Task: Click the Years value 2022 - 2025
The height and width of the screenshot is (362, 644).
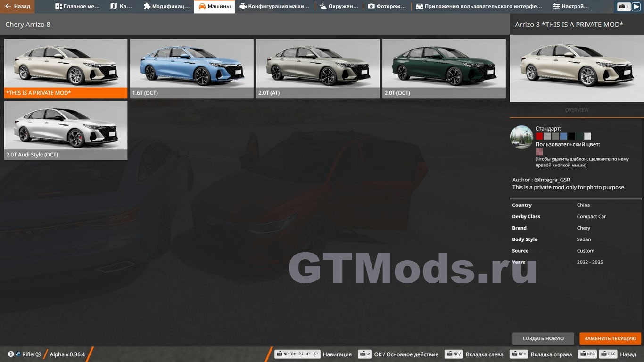Action: pos(590,262)
